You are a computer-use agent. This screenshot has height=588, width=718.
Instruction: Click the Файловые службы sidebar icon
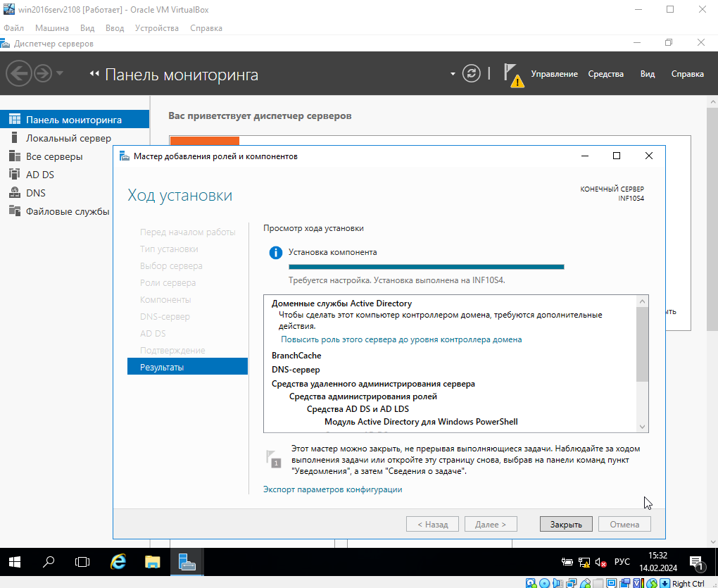coord(15,211)
